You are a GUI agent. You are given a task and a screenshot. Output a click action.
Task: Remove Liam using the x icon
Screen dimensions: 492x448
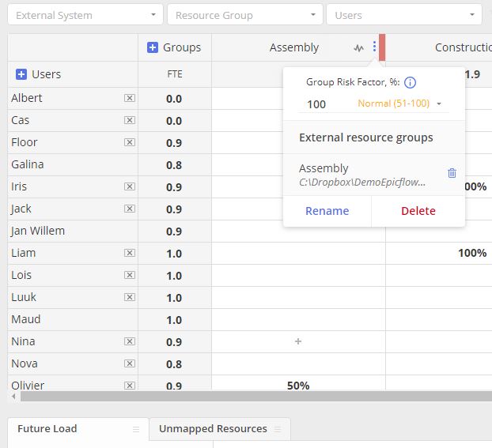(130, 253)
